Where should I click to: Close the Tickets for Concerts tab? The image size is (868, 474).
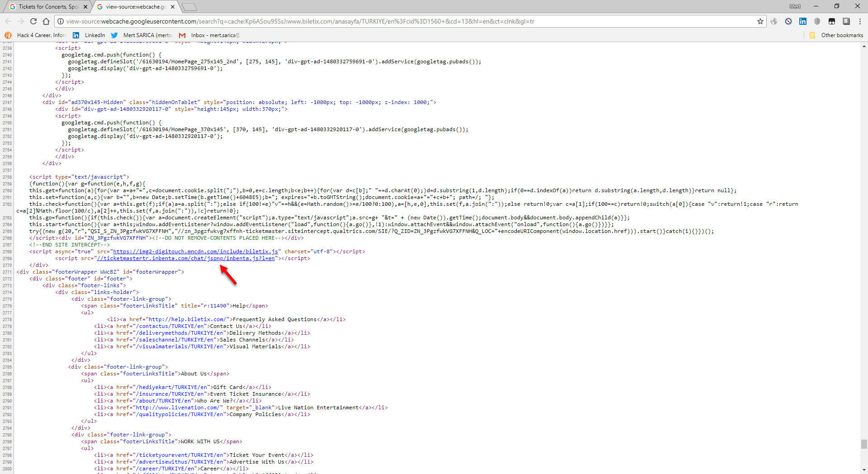point(85,7)
